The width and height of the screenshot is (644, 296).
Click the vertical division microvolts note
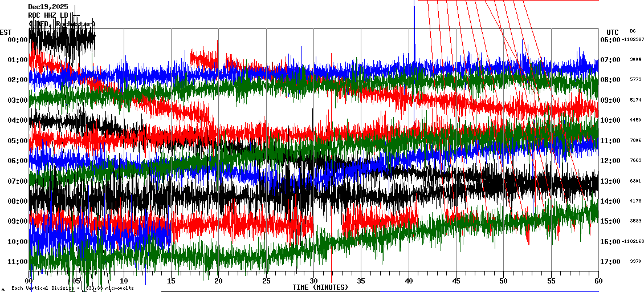pos(72,288)
